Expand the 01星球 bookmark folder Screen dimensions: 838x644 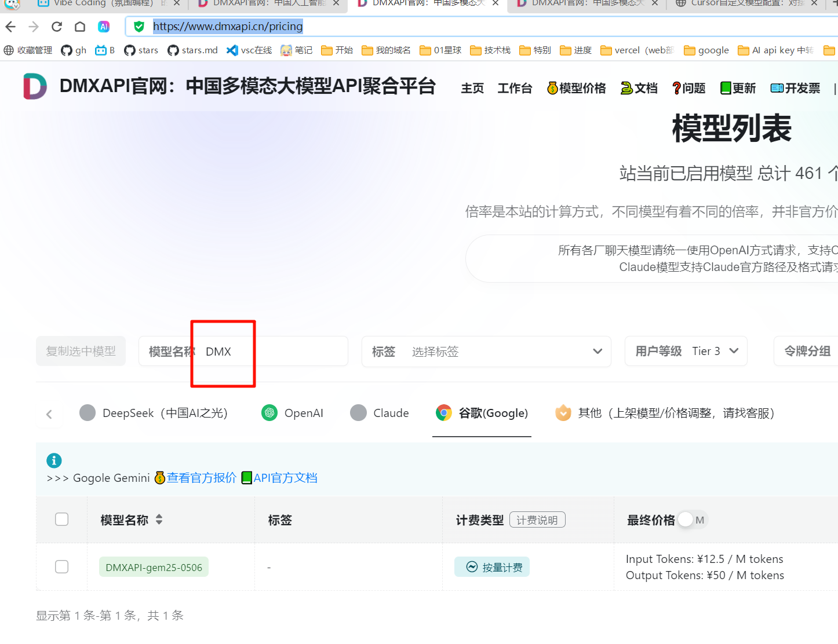point(440,50)
